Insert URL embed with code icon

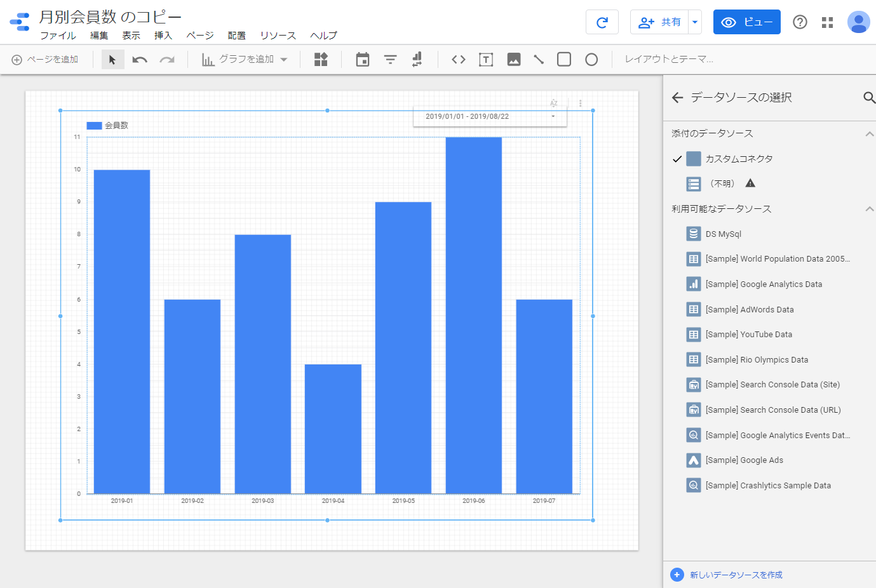(x=458, y=60)
